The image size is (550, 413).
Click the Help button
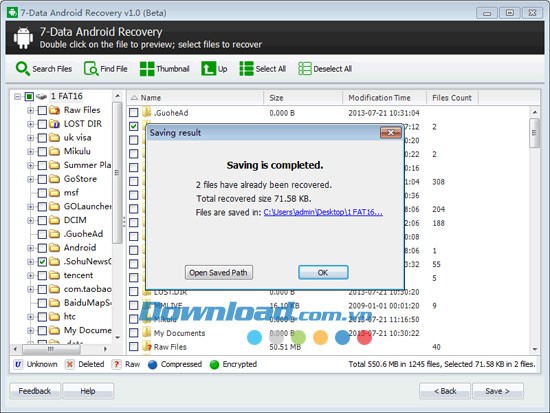click(88, 391)
